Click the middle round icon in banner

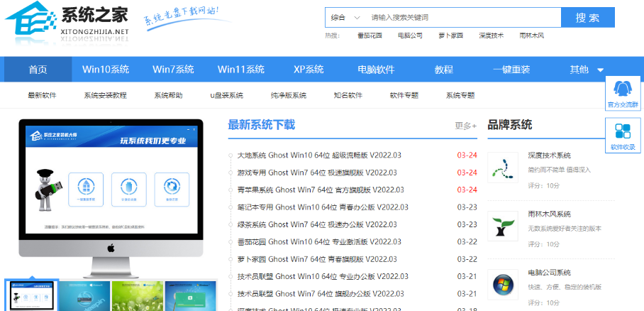point(129,190)
